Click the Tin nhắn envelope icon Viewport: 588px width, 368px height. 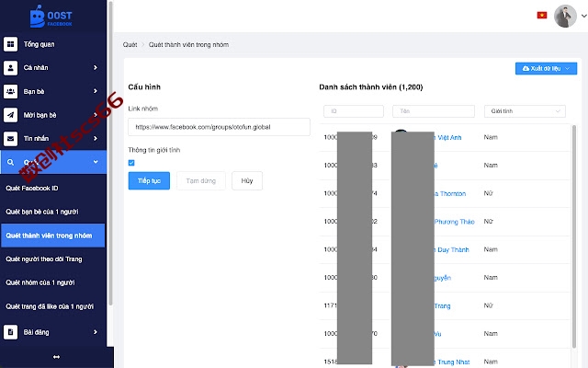point(10,139)
